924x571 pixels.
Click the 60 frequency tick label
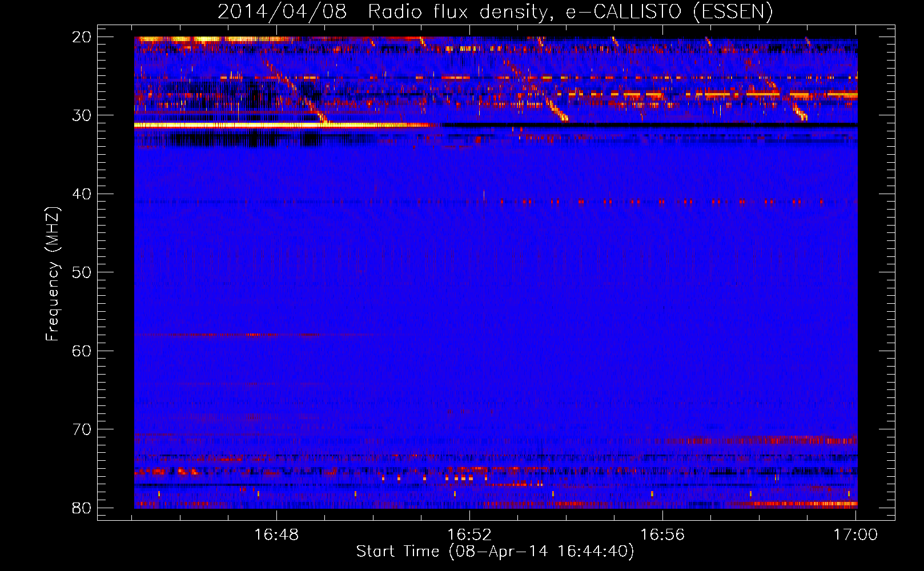tap(82, 351)
